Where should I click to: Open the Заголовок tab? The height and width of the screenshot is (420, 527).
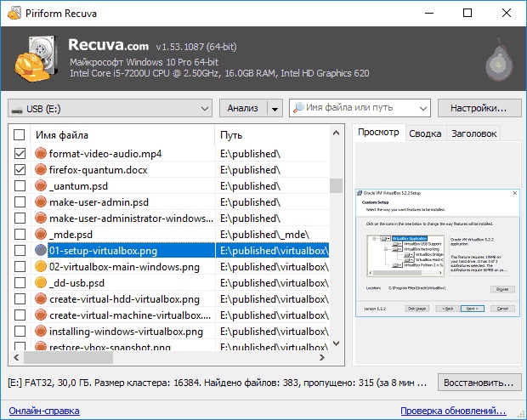(474, 133)
